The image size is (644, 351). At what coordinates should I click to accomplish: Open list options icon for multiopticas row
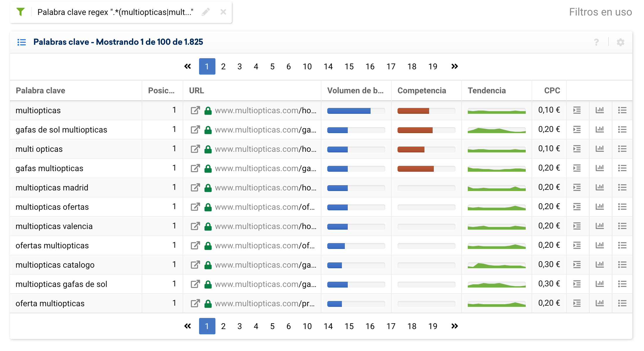[x=622, y=110]
